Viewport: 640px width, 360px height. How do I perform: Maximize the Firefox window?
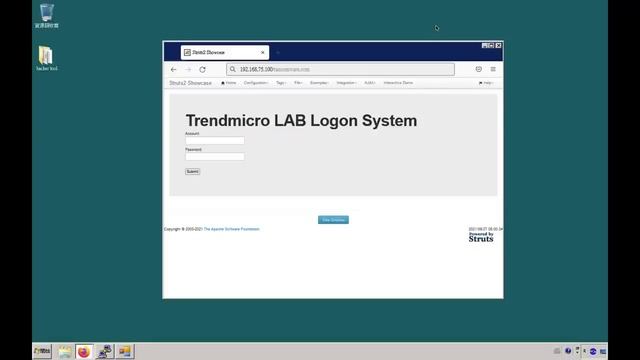click(491, 46)
